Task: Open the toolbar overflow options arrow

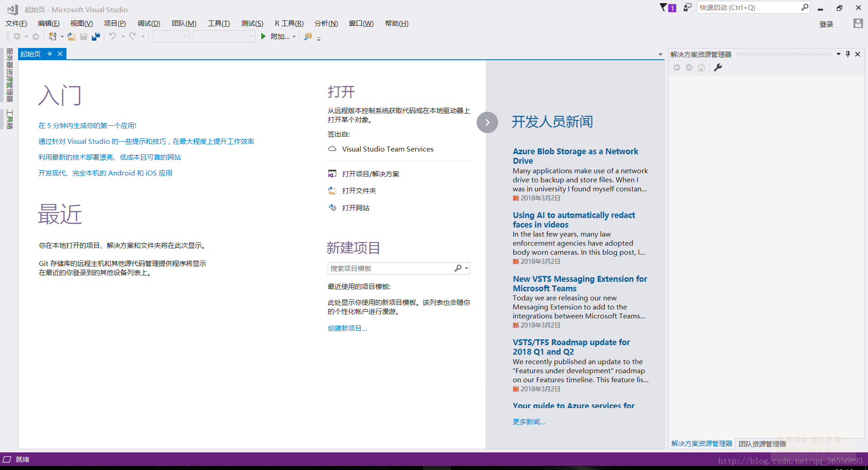Action: 319,39
